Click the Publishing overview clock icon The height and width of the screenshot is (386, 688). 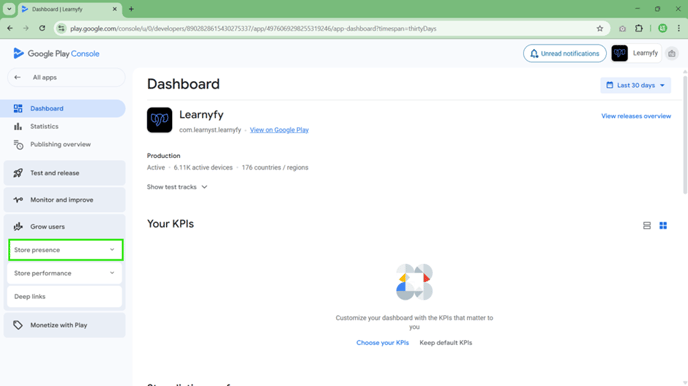click(18, 144)
